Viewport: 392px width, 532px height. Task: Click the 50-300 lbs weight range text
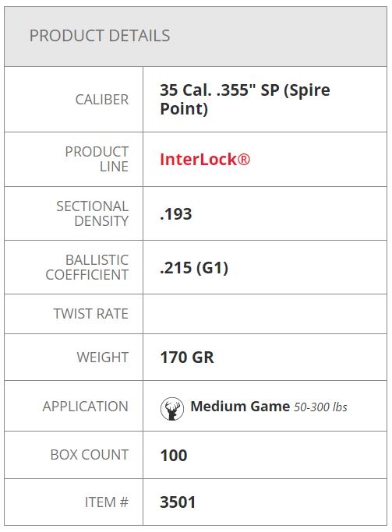320,407
